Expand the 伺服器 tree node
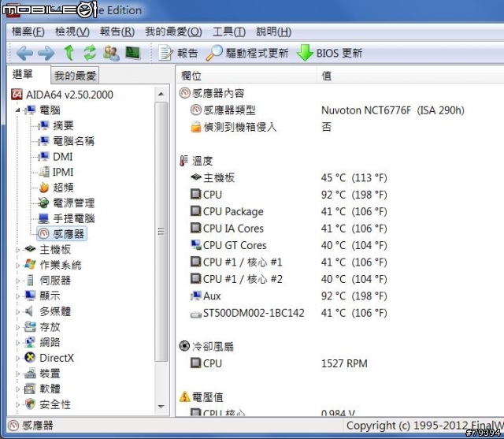 pyautogui.click(x=17, y=281)
